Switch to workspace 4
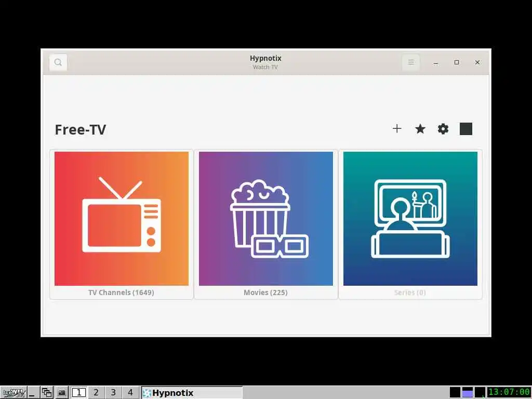 pos(130,393)
